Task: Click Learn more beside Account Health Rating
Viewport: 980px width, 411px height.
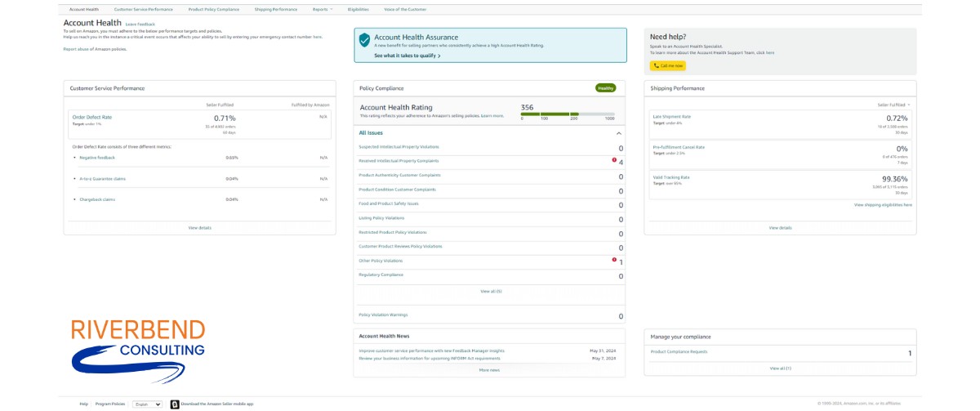Action: coord(492,116)
